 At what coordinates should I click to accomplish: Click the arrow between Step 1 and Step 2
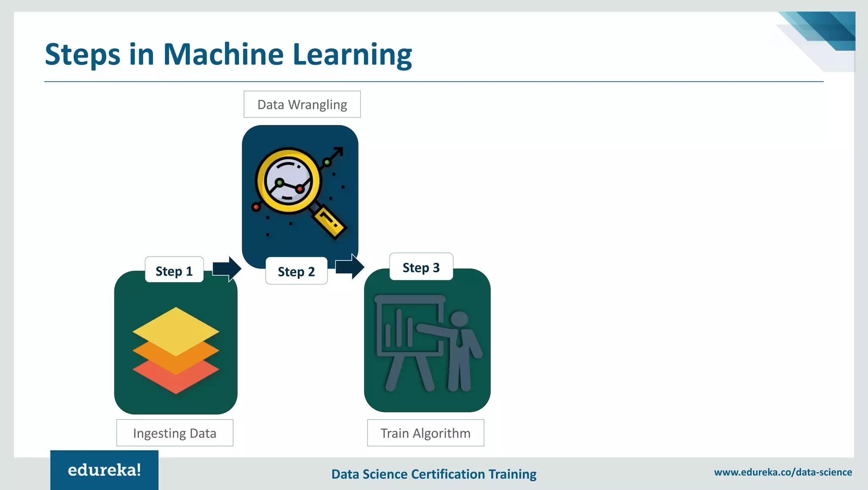pos(227,269)
